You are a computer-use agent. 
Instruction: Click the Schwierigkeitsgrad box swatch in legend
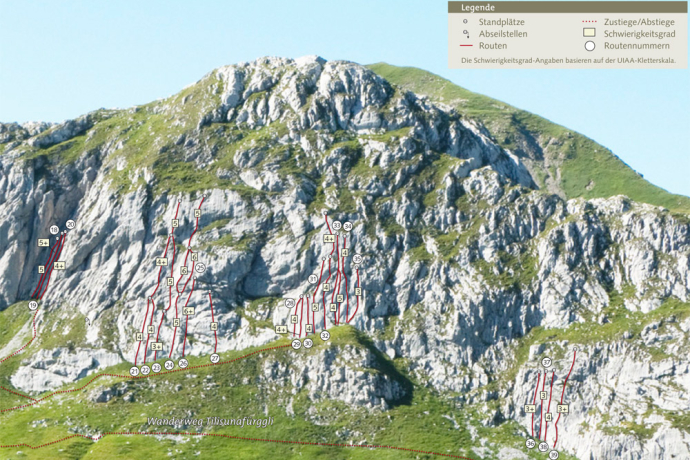coord(589,33)
